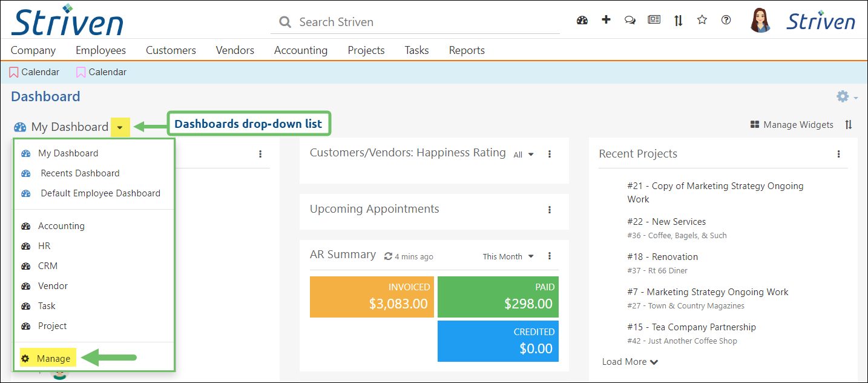Open the help question mark icon
Image resolution: width=868 pixels, height=383 pixels.
point(726,20)
